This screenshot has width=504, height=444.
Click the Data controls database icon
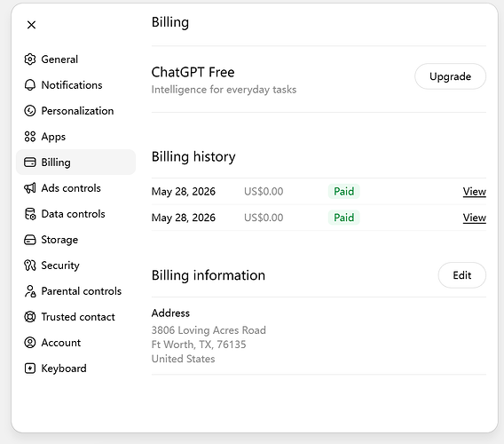click(x=30, y=214)
